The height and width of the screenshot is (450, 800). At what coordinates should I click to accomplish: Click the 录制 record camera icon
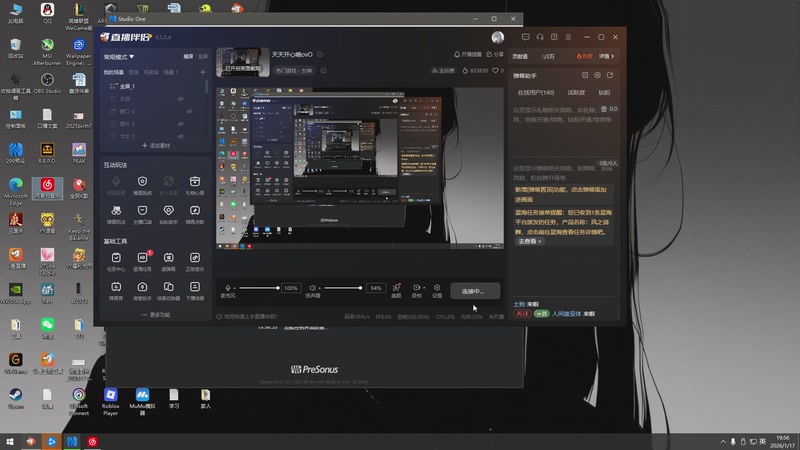tap(416, 288)
